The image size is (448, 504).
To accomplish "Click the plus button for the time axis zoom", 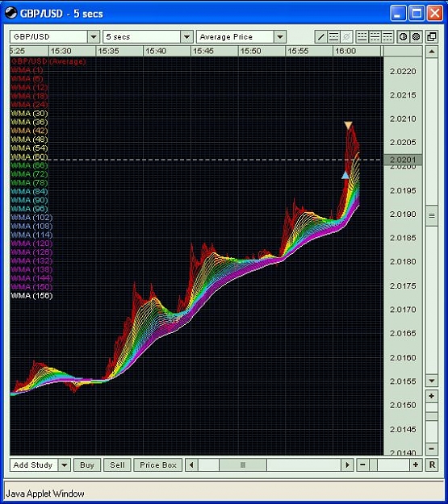I will 416,464.
